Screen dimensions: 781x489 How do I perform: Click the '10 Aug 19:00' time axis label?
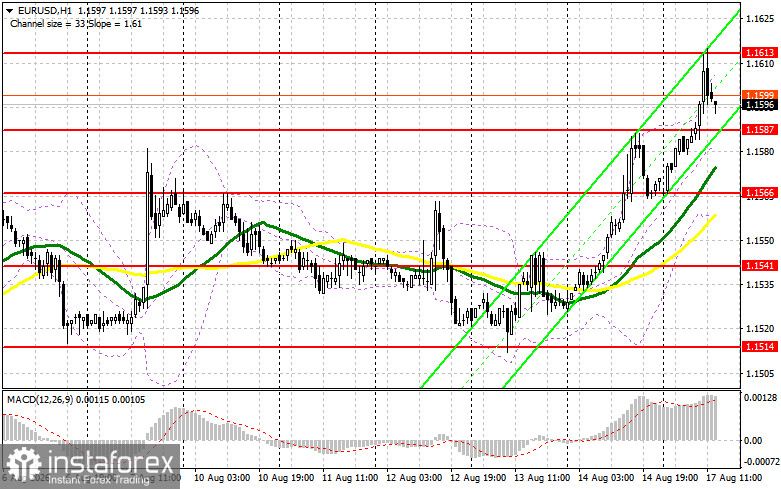(286, 478)
